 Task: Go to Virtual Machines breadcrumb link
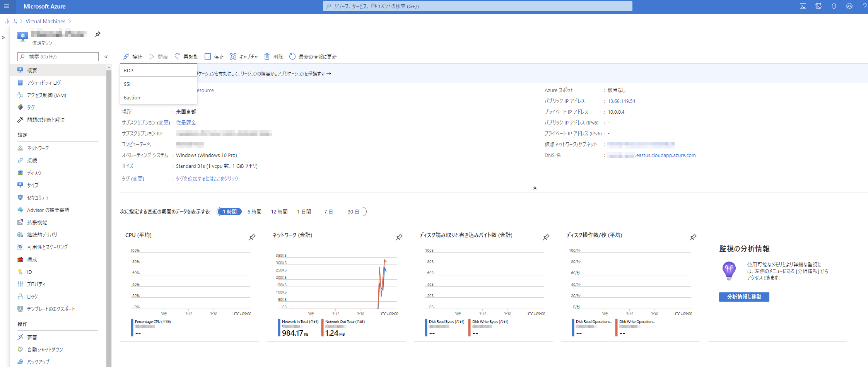pos(46,21)
